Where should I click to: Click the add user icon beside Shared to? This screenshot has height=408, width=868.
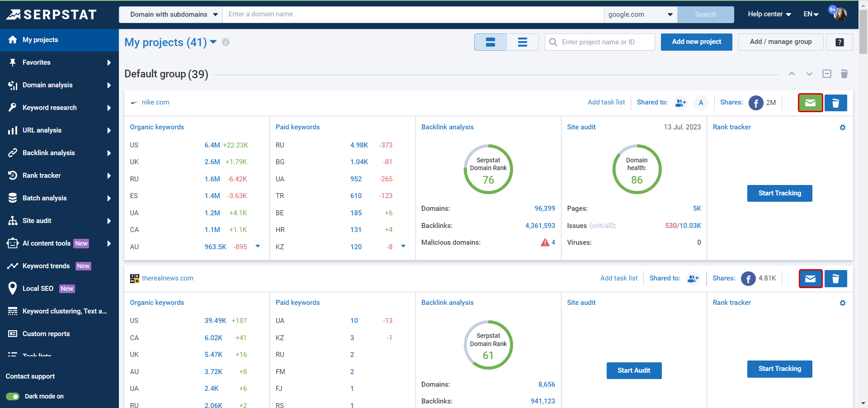point(680,103)
